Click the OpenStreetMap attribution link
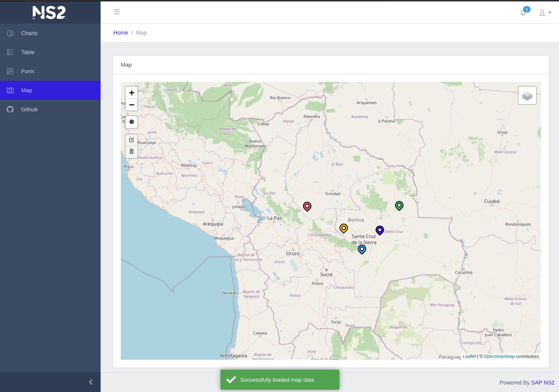This screenshot has height=392, width=559. point(499,356)
